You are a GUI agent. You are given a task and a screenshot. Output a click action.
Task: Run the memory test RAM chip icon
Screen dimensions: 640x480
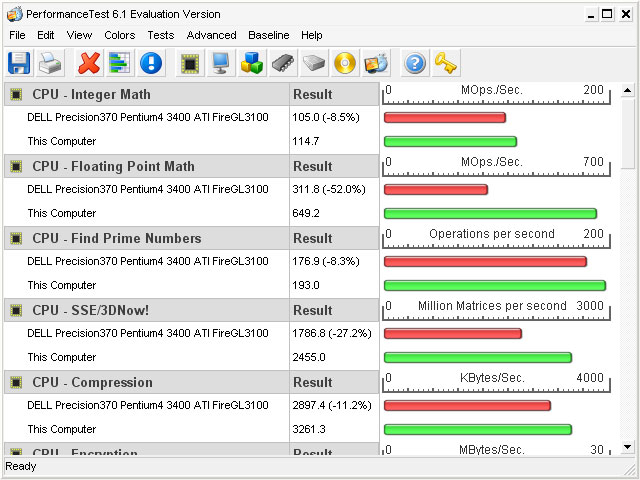[x=283, y=63]
